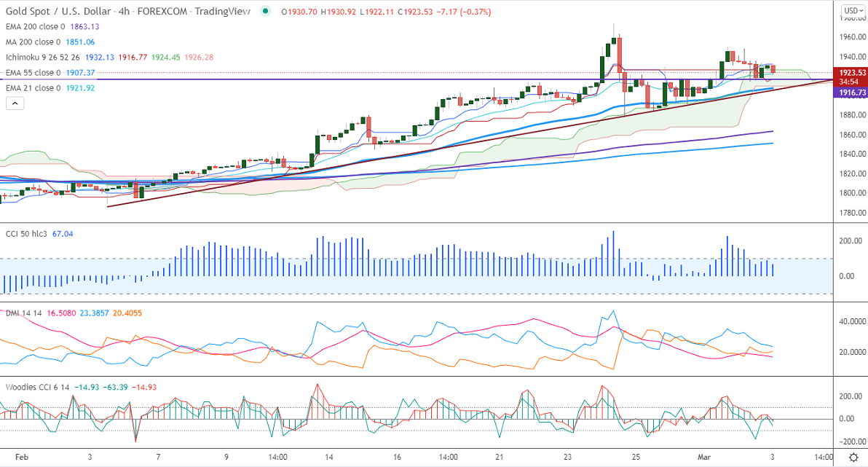Click the Mar label on time axis
Viewport: 868px width, 467px height.
tap(704, 457)
